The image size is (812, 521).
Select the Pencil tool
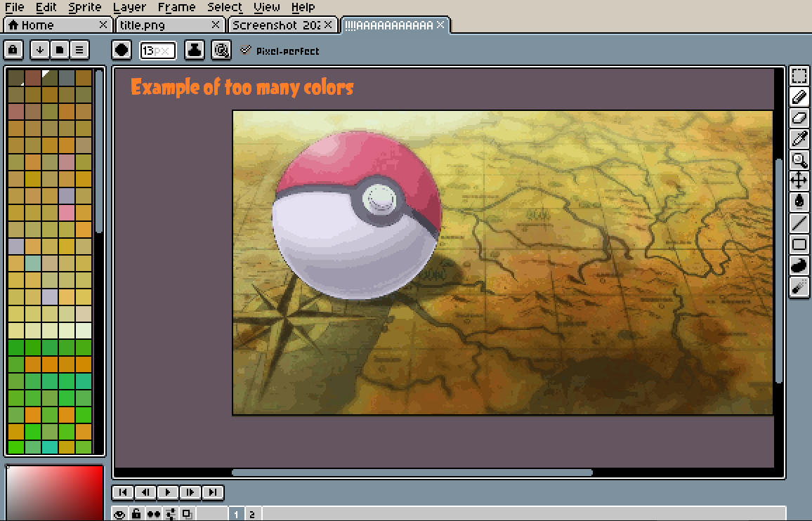[x=799, y=97]
